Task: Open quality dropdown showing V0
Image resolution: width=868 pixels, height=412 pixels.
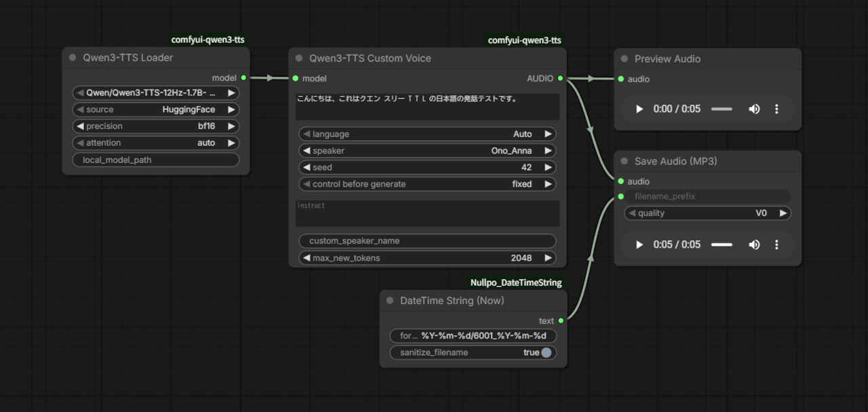Action: point(707,213)
